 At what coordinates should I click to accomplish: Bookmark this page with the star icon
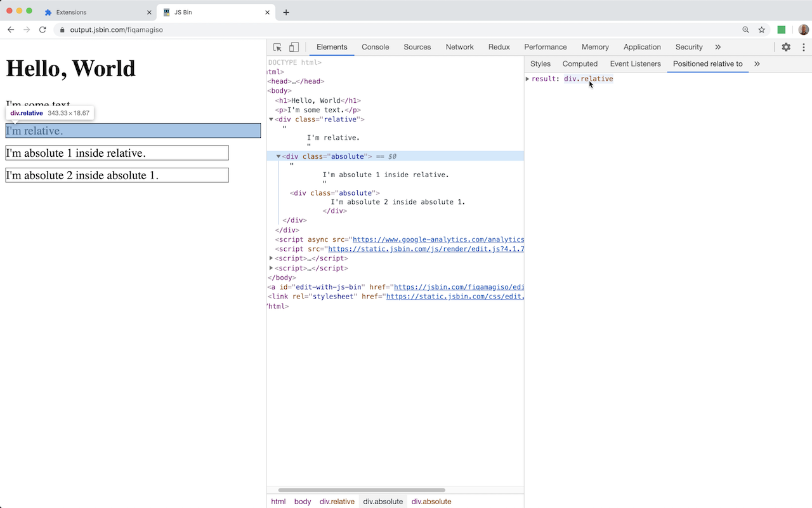[x=762, y=29]
